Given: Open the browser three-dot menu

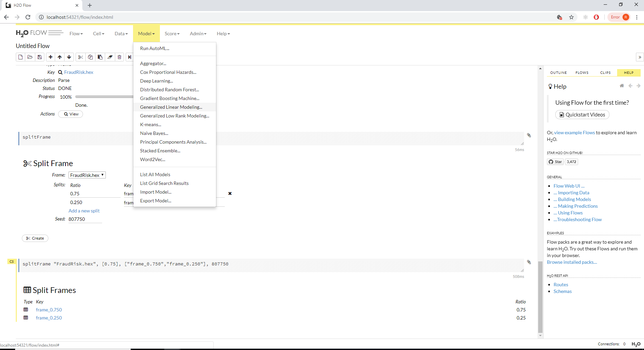Looking at the screenshot, I should (637, 17).
